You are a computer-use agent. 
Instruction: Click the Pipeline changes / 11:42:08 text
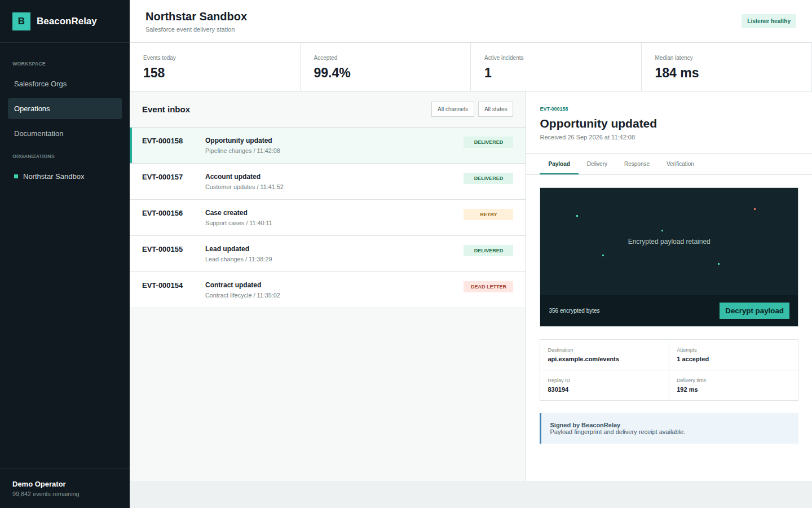point(242,151)
